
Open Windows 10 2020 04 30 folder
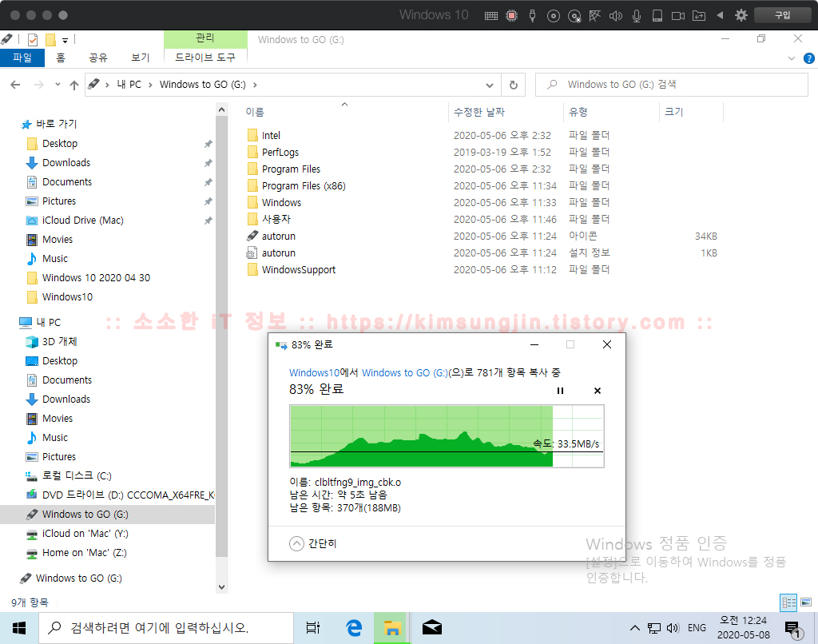click(96, 277)
